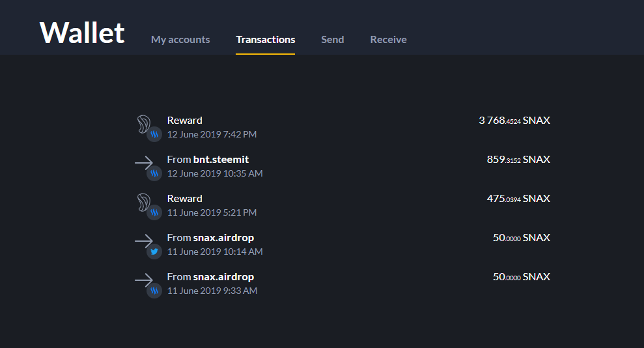
Task: Open the bnt.steemit sender link
Action: [x=221, y=160]
